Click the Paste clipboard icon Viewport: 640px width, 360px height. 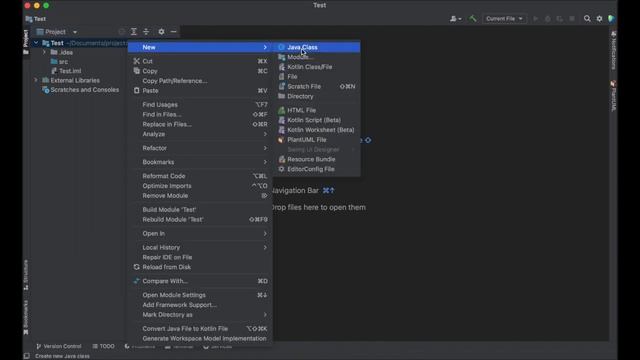[136, 91]
